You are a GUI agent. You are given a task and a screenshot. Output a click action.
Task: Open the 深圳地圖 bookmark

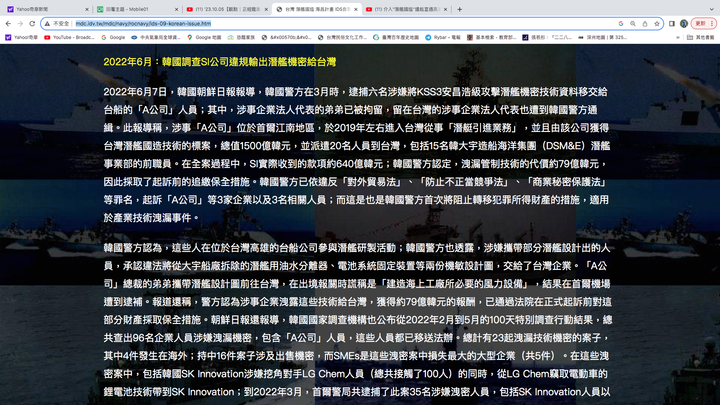pos(602,37)
